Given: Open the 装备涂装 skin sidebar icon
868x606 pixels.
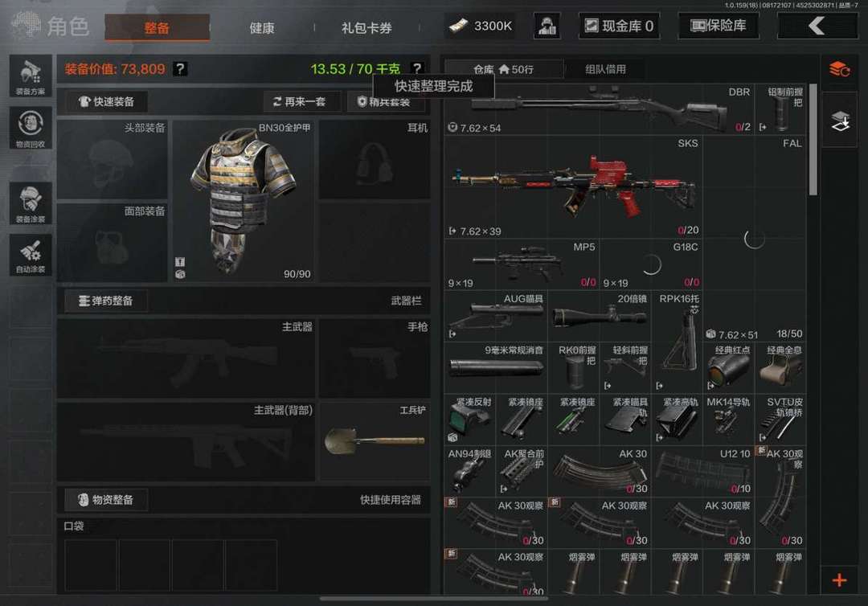Looking at the screenshot, I should 31,203.
